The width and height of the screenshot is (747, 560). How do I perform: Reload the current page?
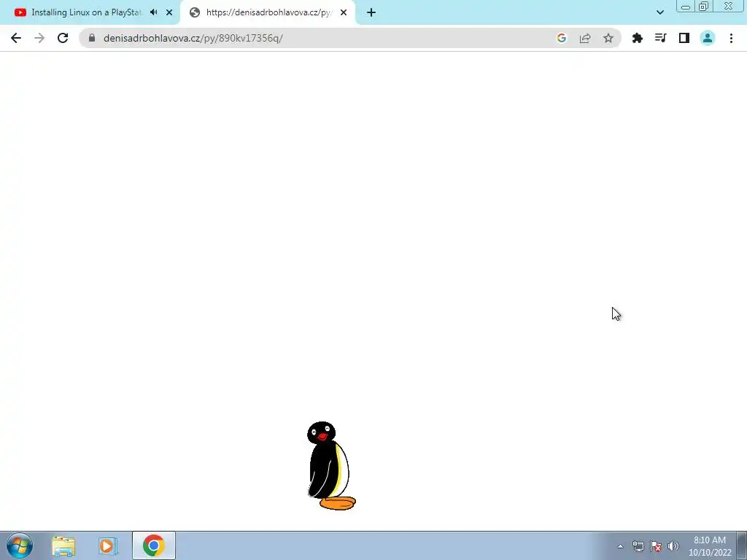tap(63, 38)
